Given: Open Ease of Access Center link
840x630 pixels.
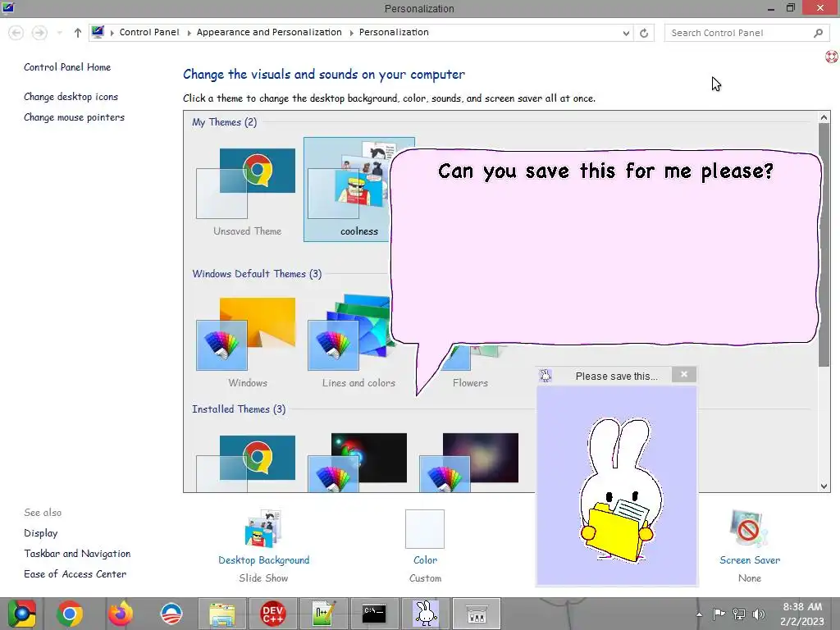Looking at the screenshot, I should point(75,573).
